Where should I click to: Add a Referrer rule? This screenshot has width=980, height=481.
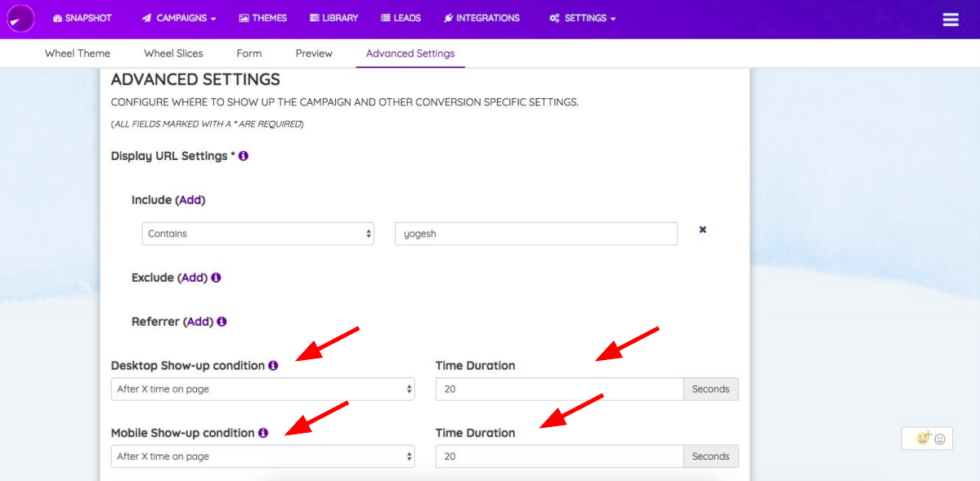point(199,322)
